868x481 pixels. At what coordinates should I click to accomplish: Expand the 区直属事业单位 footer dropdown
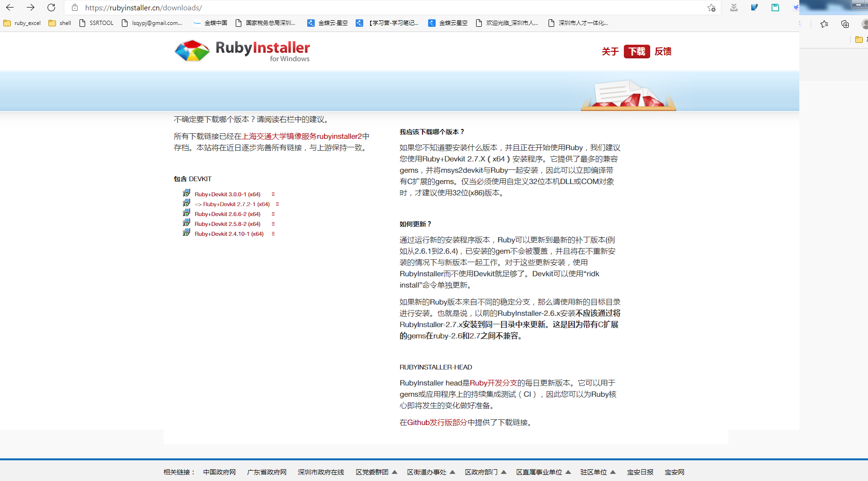coord(543,472)
